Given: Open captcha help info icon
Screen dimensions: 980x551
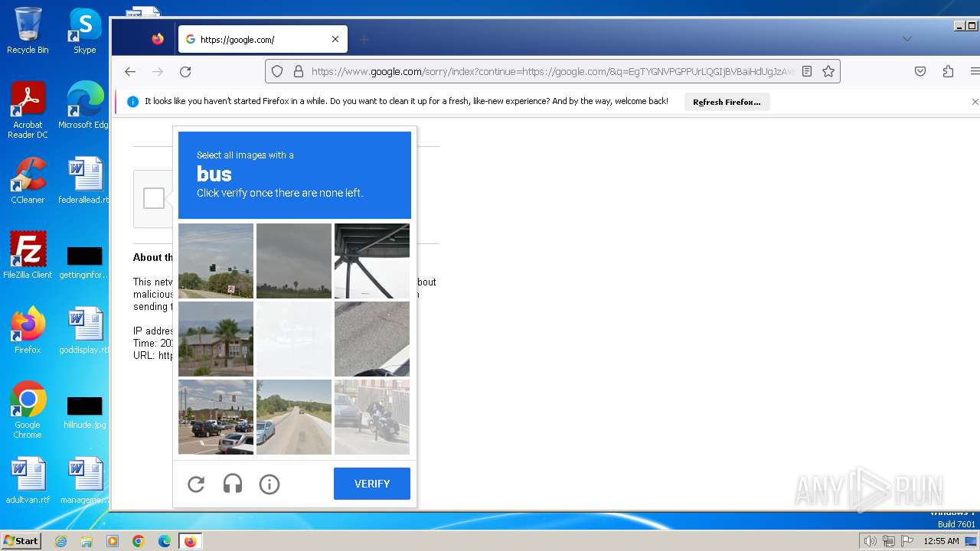Looking at the screenshot, I should pos(269,484).
